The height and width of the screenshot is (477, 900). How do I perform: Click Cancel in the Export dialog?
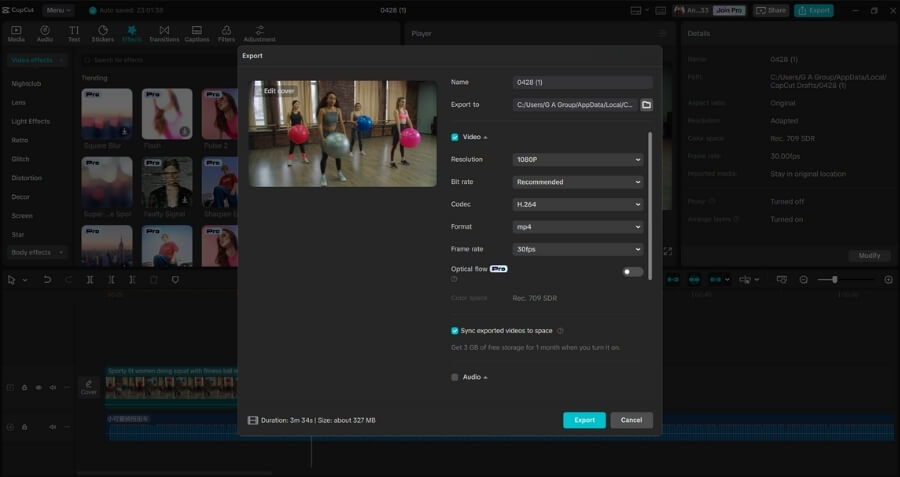631,420
